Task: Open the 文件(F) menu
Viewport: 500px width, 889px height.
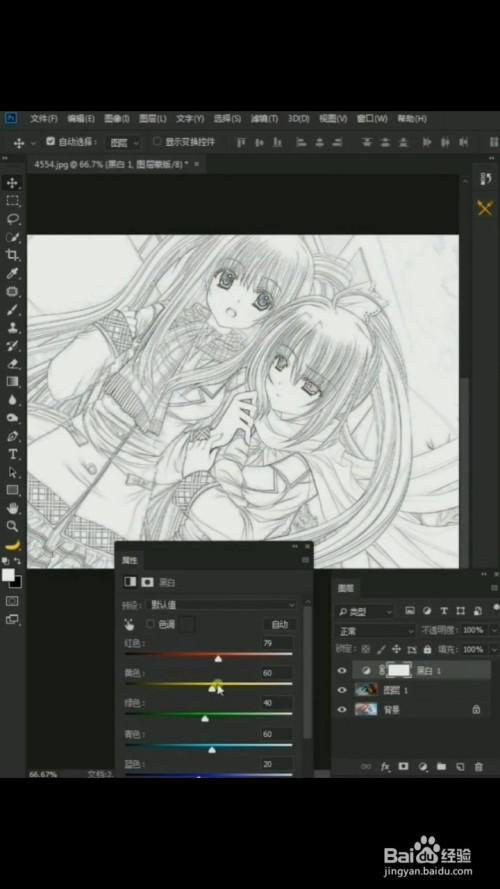Action: click(44, 118)
